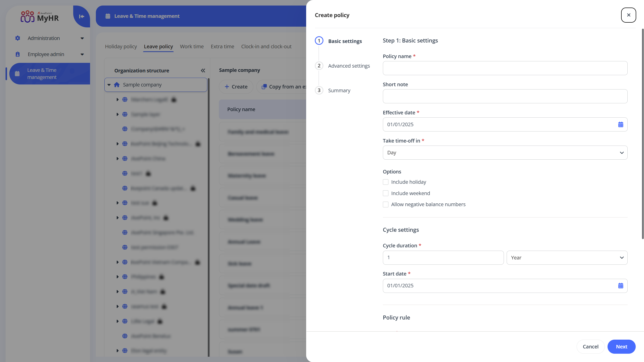Switch to the Holiday policy tab
Screen dimensions: 644x362
click(x=121, y=47)
